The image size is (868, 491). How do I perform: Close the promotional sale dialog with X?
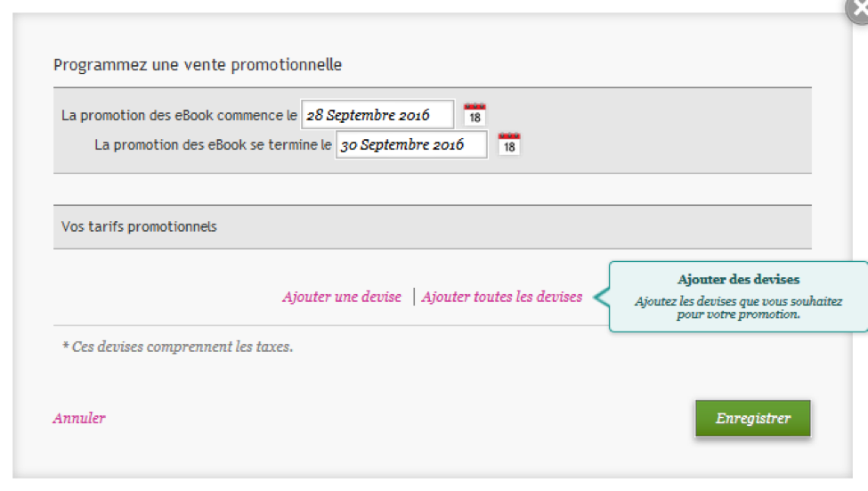[x=858, y=10]
